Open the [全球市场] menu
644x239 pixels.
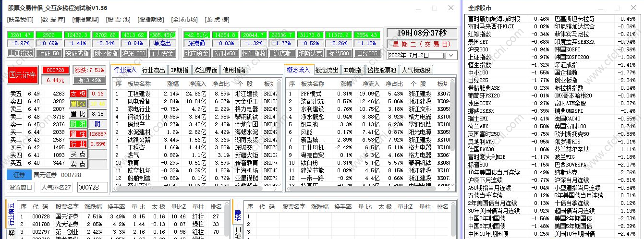click(184, 20)
